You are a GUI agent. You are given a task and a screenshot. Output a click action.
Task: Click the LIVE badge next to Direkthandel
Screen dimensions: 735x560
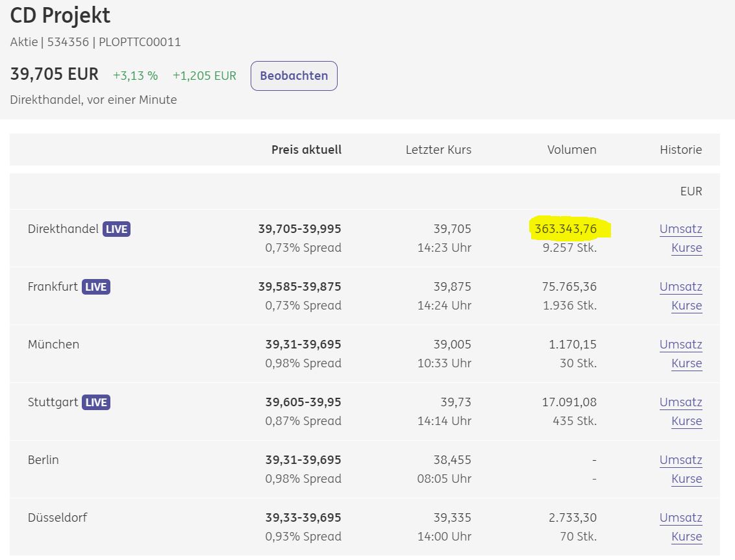[x=116, y=229]
